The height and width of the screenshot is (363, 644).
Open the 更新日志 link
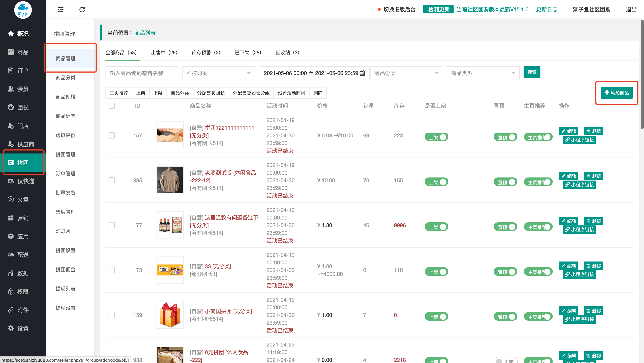point(547,10)
